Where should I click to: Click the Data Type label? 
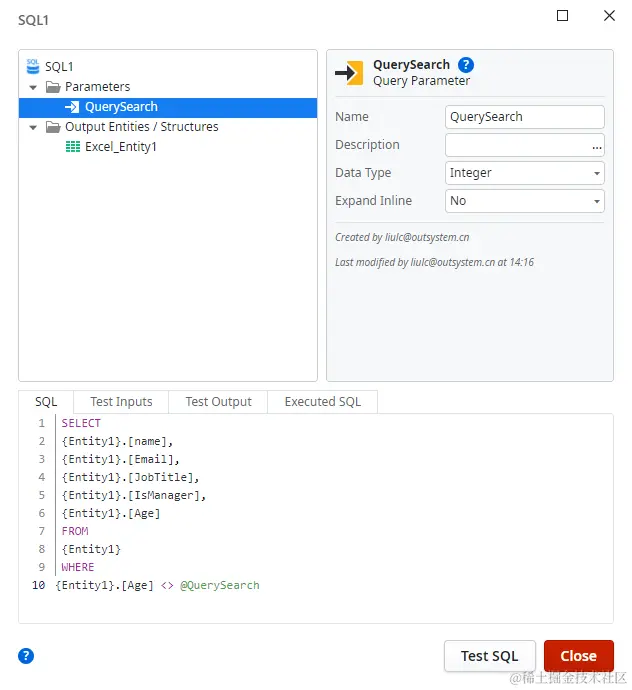tap(363, 173)
